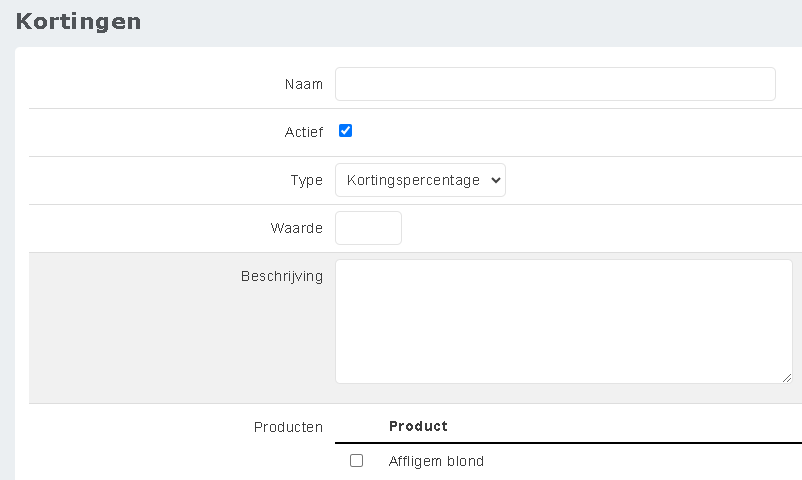Screen dimensions: 802x480
Task: Click the Naam text input field
Action: [555, 84]
